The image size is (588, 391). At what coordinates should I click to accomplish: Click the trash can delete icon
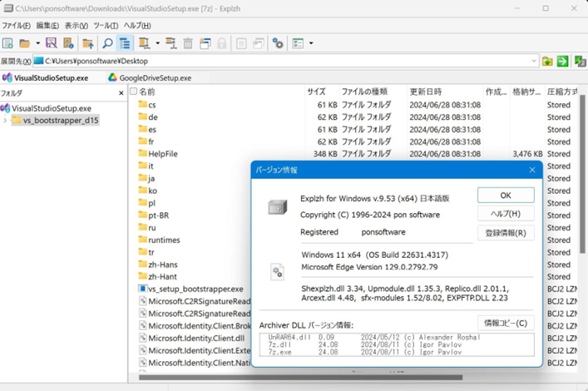[188, 43]
